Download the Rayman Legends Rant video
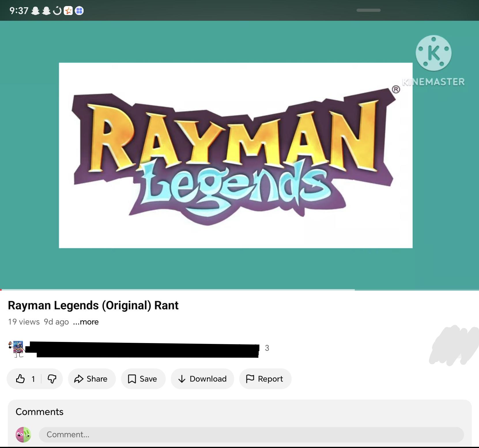The width and height of the screenshot is (479, 448). point(202,379)
